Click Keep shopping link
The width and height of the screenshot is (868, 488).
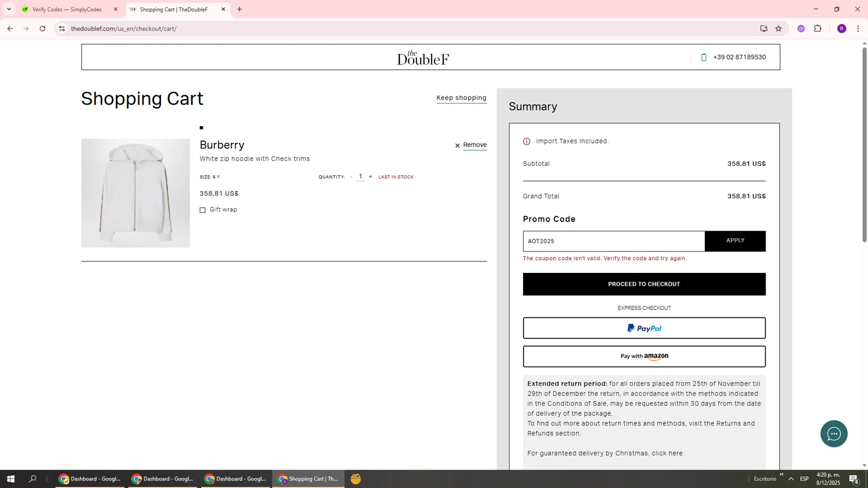pyautogui.click(x=461, y=98)
